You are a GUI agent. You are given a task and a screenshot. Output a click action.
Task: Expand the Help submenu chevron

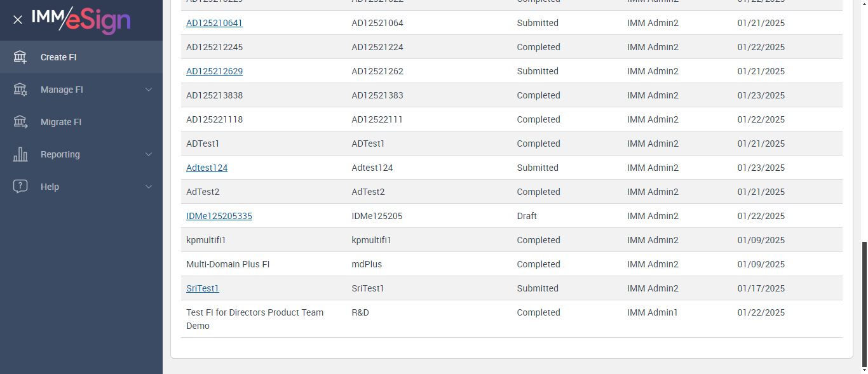pyautogui.click(x=149, y=187)
